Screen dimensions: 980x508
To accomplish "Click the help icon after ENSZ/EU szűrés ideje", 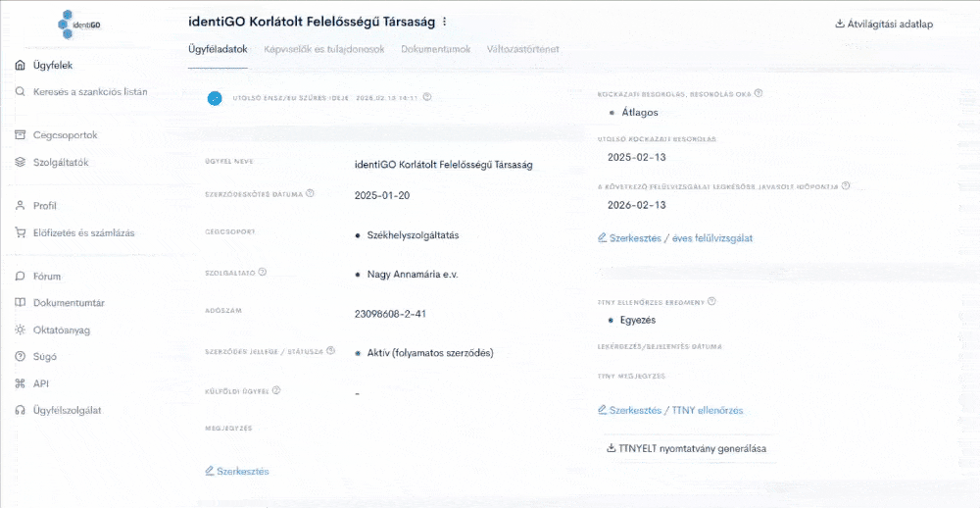I will point(427,97).
